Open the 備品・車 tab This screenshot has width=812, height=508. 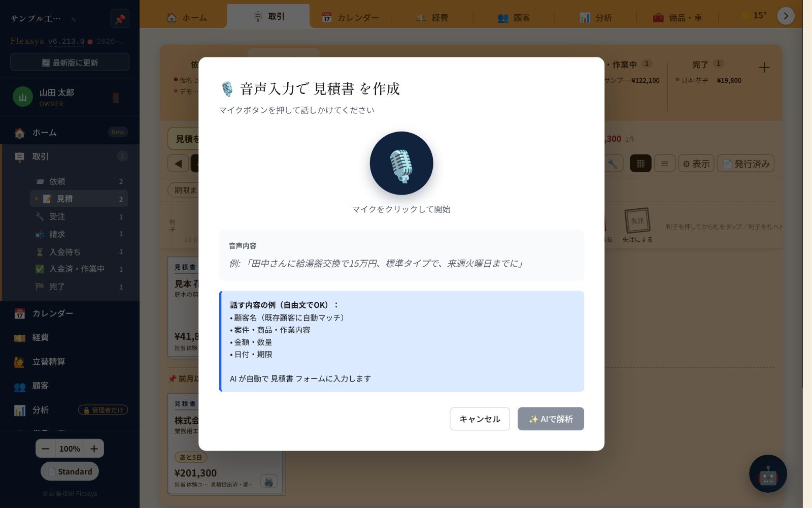pyautogui.click(x=678, y=18)
